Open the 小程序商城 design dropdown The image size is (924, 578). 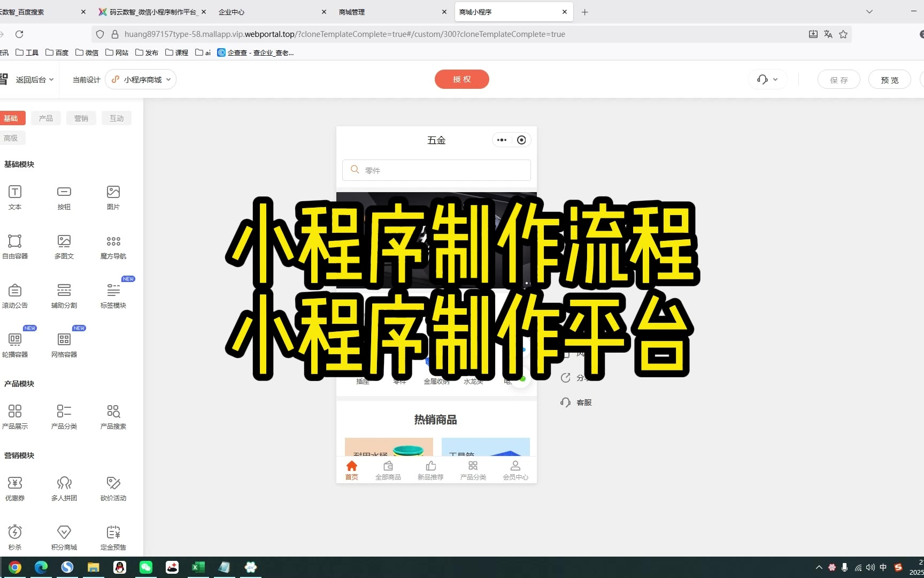pyautogui.click(x=141, y=80)
